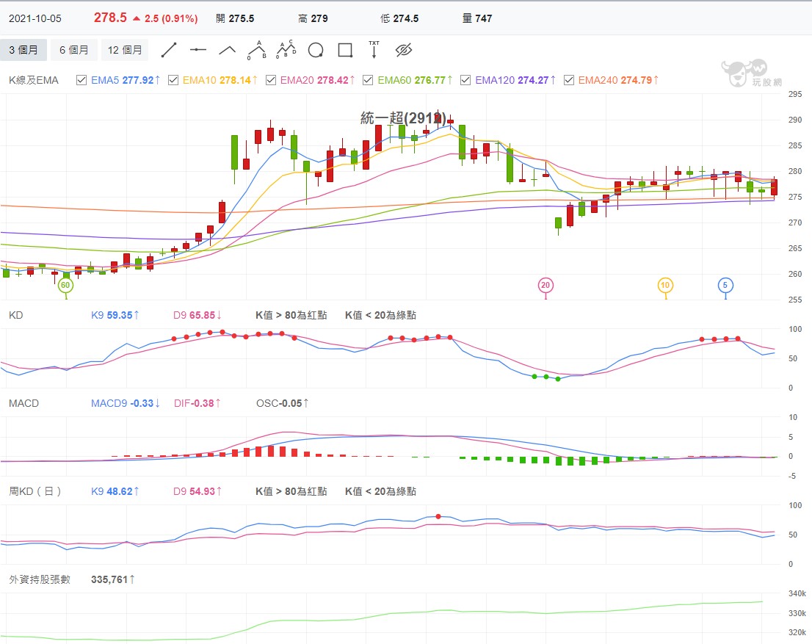Screen dimensions: 812x644
Task: Toggle hide drawings eye-slash icon
Action: coord(403,50)
